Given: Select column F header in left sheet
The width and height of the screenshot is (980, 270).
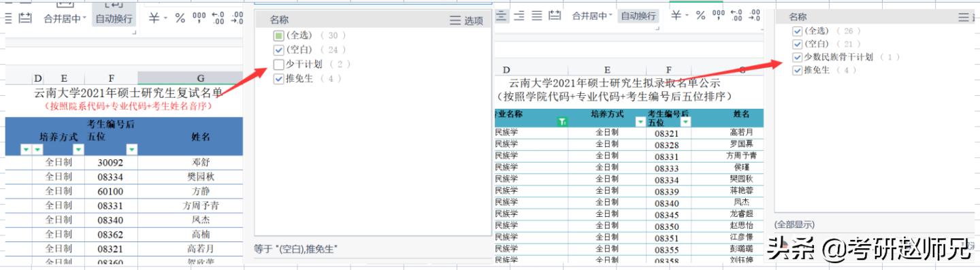Looking at the screenshot, I should point(112,78).
